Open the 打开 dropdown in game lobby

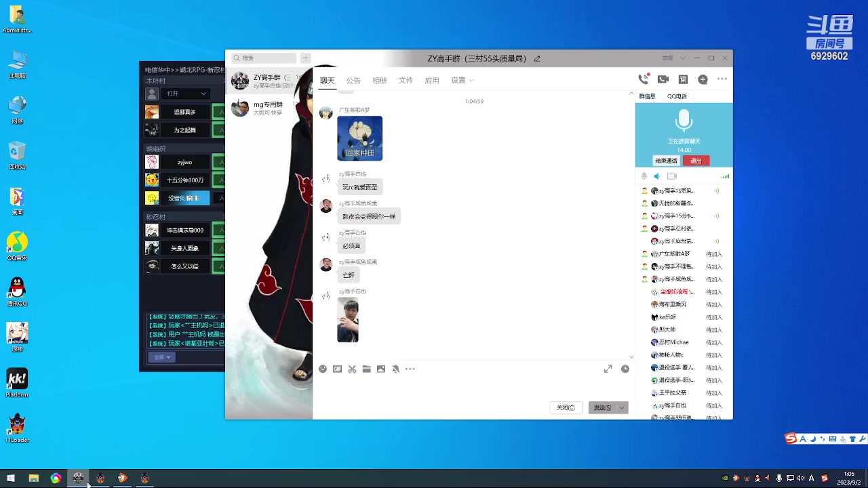(186, 94)
